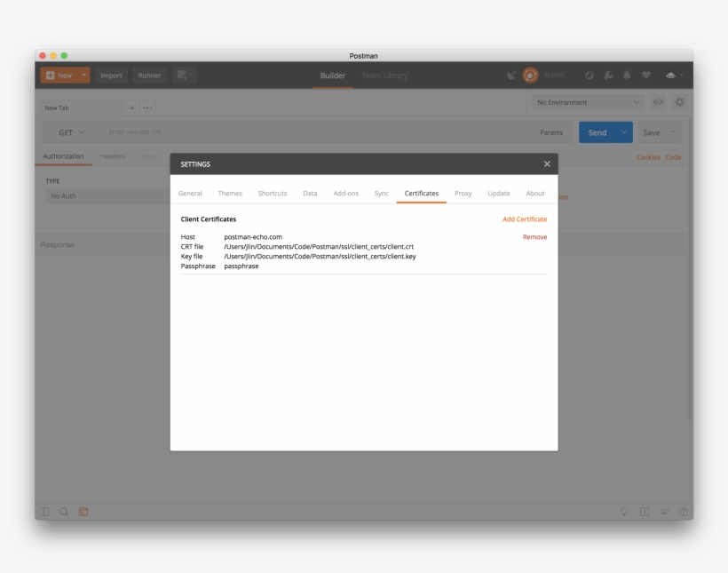
Task: Click the Import button
Action: pos(112,76)
